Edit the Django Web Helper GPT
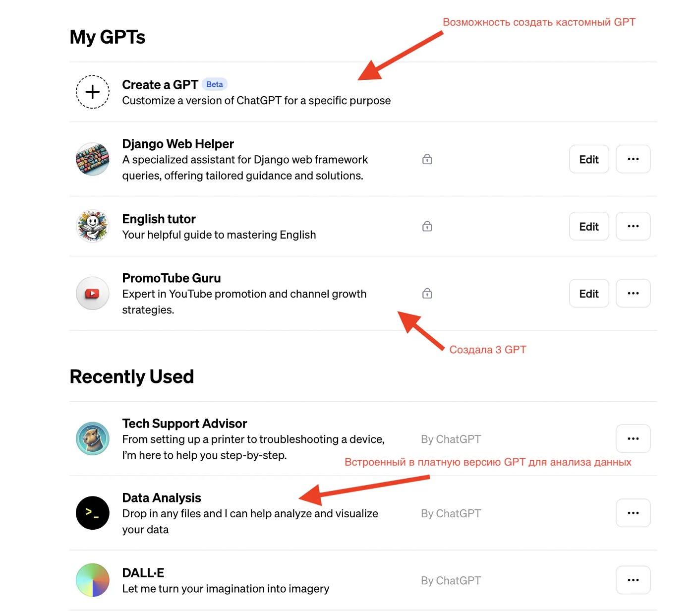The image size is (694, 616). click(x=589, y=159)
